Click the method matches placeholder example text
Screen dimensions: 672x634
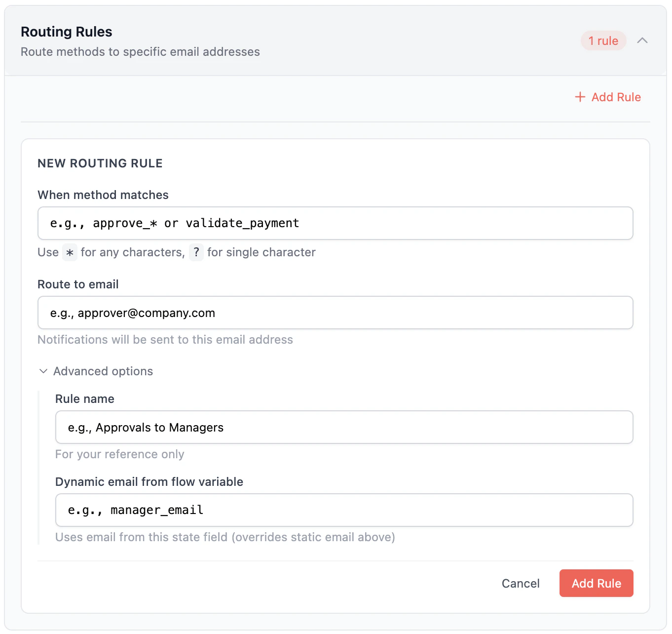(174, 223)
